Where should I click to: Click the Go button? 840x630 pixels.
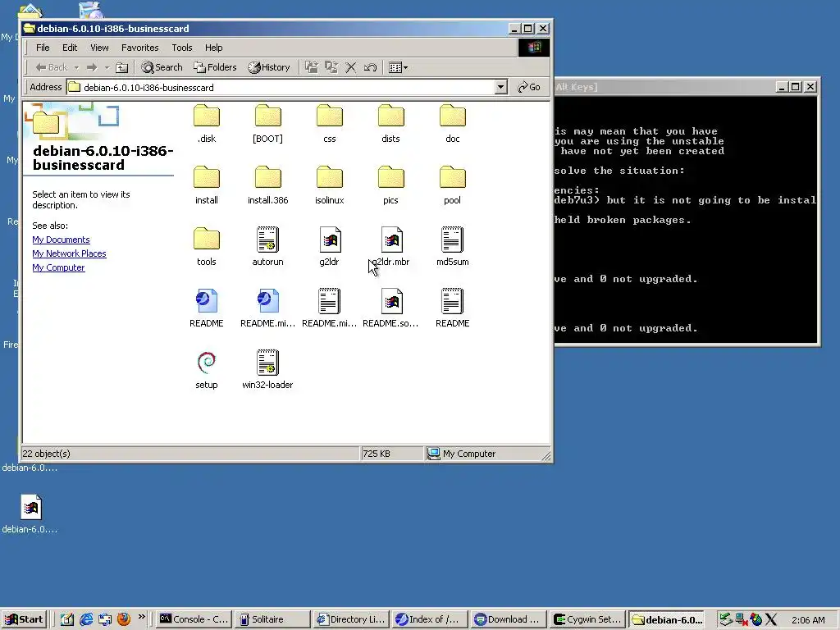[x=529, y=87]
